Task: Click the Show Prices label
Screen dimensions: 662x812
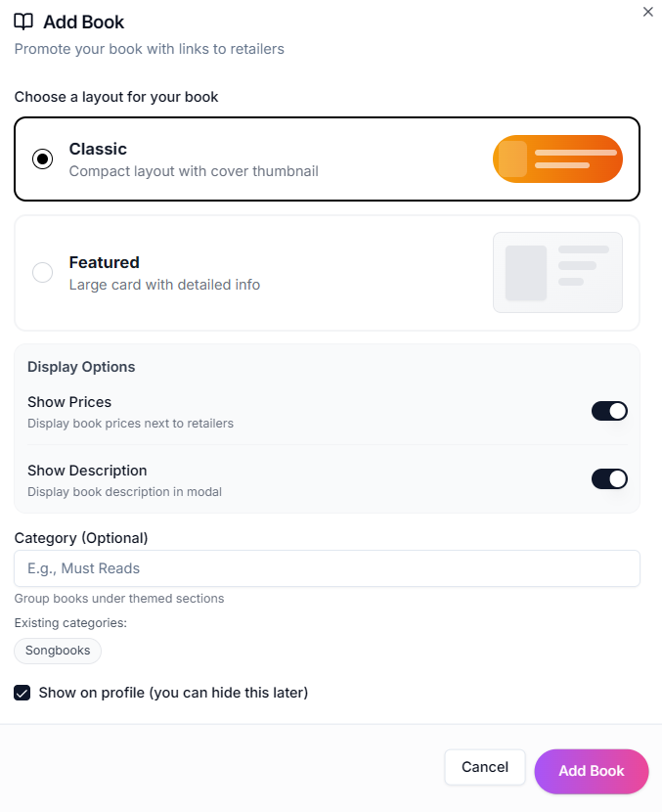Action: (x=69, y=402)
